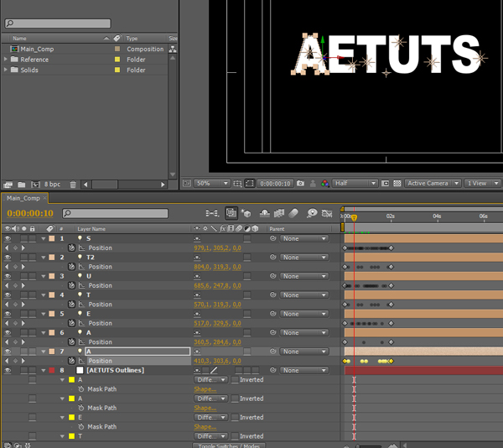Click 8 bpc color depth button
The width and height of the screenshot is (503, 448).
(52, 185)
